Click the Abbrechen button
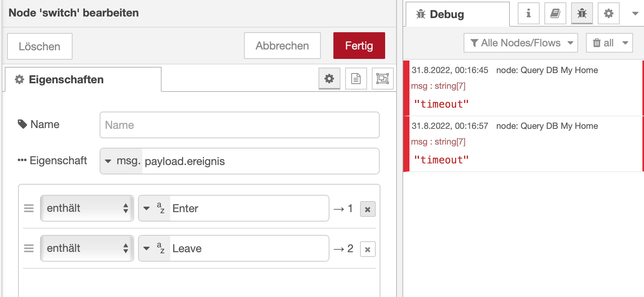 282,46
